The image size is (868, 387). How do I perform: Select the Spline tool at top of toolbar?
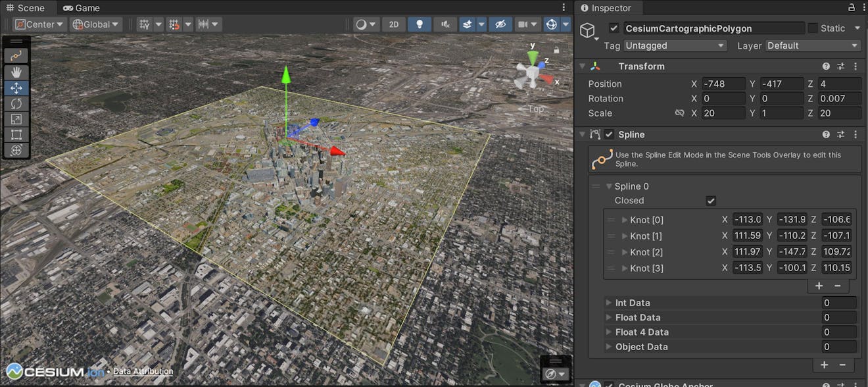16,55
